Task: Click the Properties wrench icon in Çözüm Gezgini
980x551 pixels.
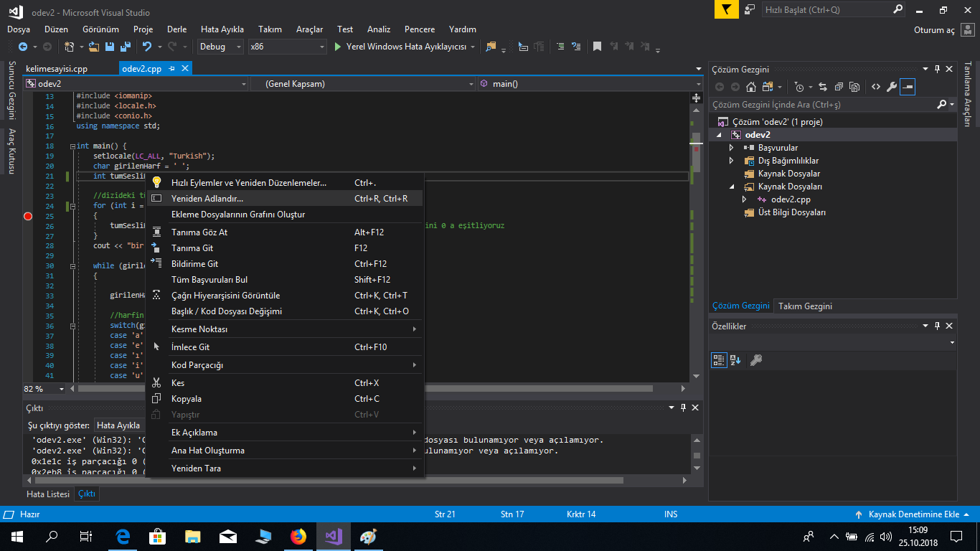Action: (892, 87)
